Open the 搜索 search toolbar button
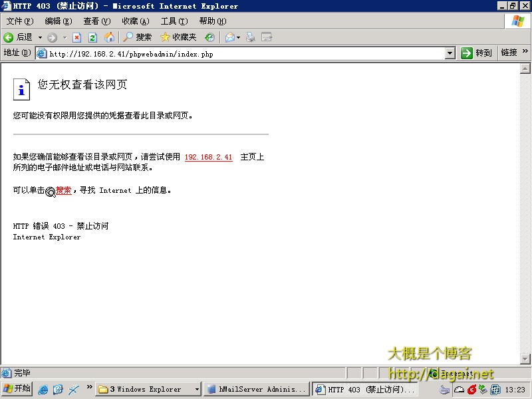Viewport: 532px width, 399px height. 138,37
